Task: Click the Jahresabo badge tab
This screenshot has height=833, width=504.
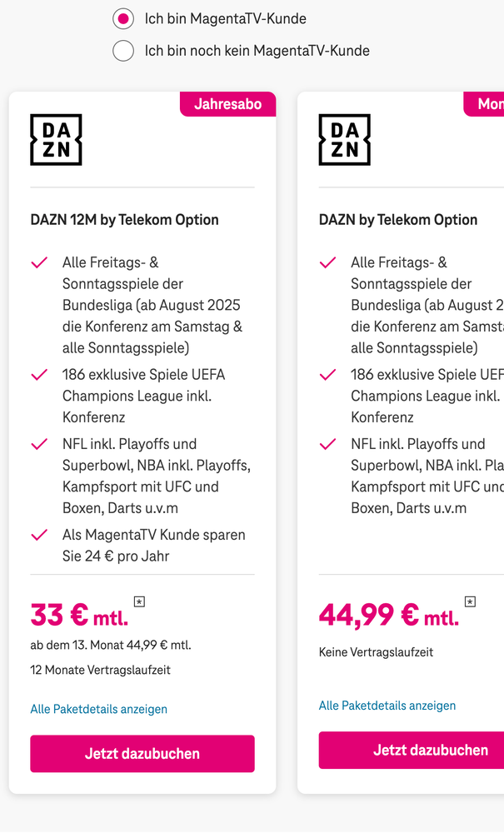Action: 227,104
